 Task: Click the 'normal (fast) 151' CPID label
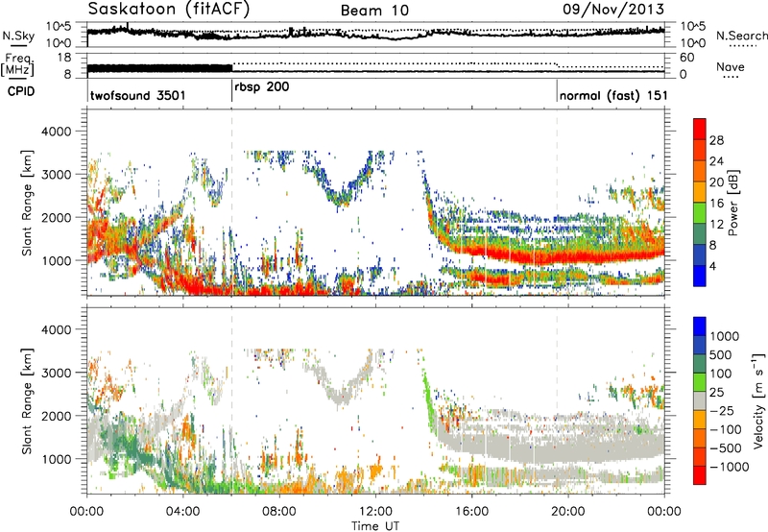click(613, 95)
